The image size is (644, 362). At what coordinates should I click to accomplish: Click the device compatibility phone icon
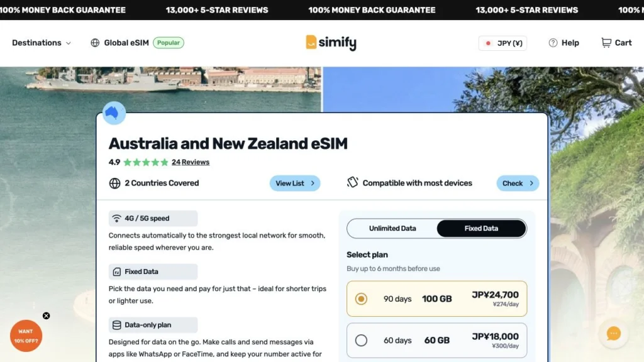352,182
